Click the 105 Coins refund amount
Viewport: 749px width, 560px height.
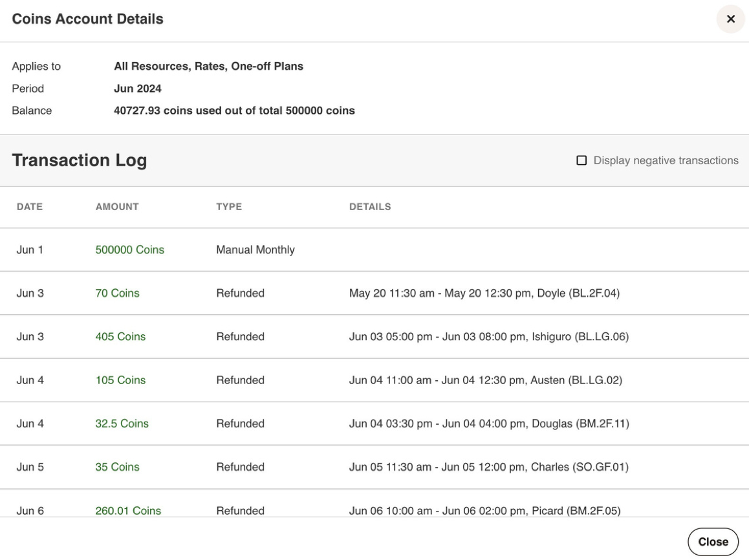tap(120, 380)
